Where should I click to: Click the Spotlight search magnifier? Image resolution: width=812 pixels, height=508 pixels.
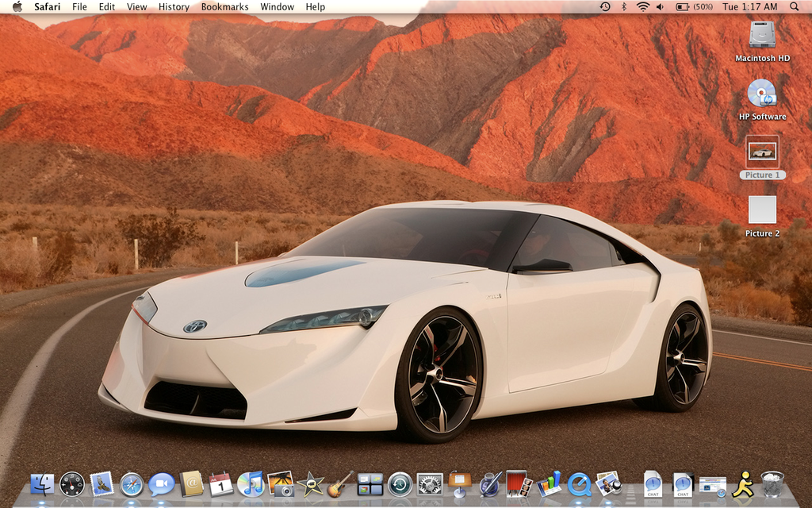(795, 6)
